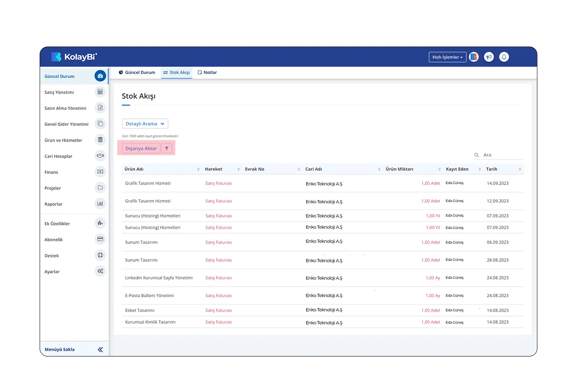Click the user profile avatar icon
Screen dimensions: 577x392
pos(474,57)
